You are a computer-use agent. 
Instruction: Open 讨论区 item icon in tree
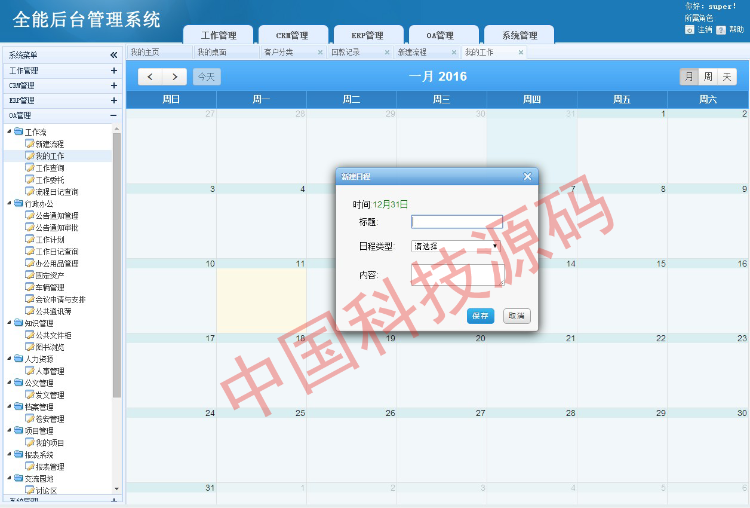click(30, 490)
